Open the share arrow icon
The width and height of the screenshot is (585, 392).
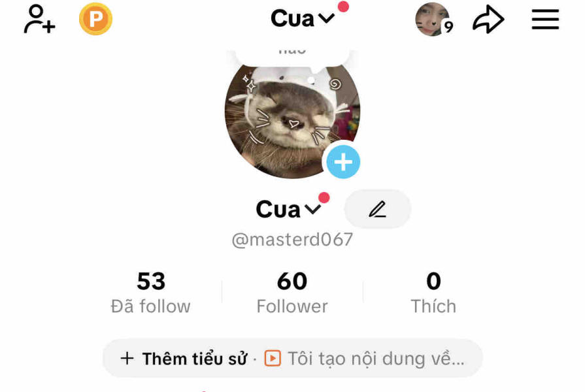488,20
